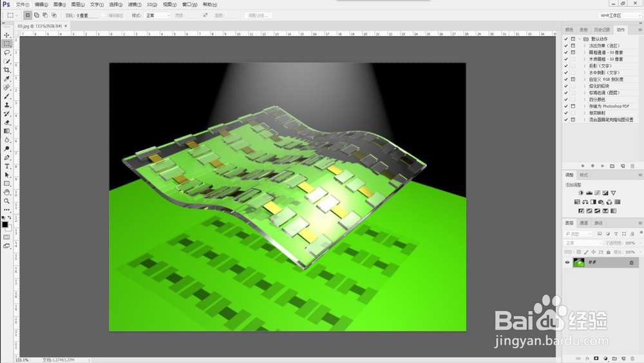Select the Lasso tool
This screenshot has height=363, width=644.
6,52
